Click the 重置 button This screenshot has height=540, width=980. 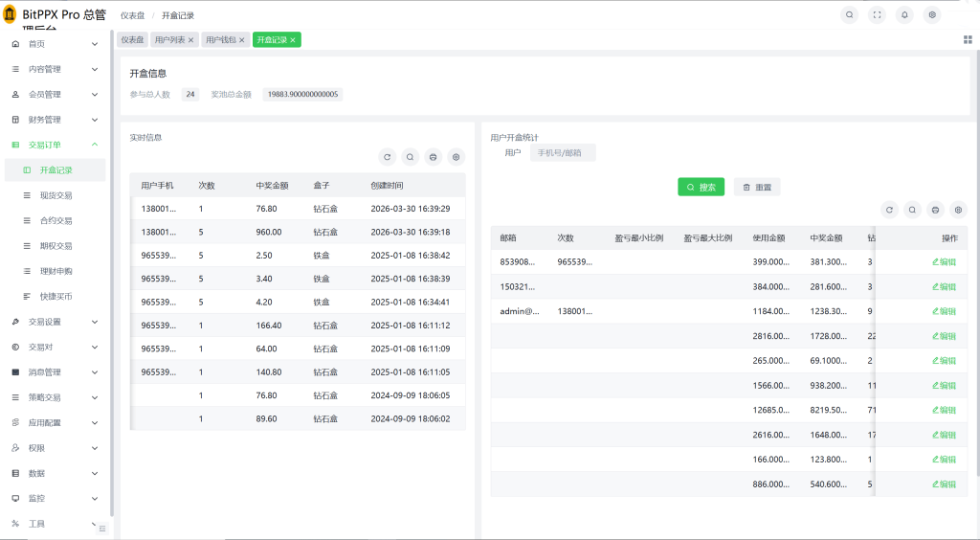[x=757, y=187]
